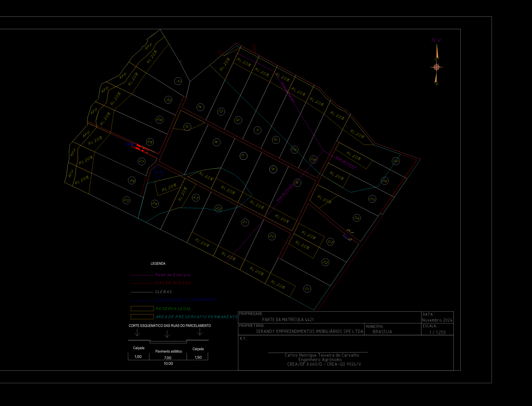Click the '1 / 1.250' scale value
The image size is (532, 406).
point(437,332)
